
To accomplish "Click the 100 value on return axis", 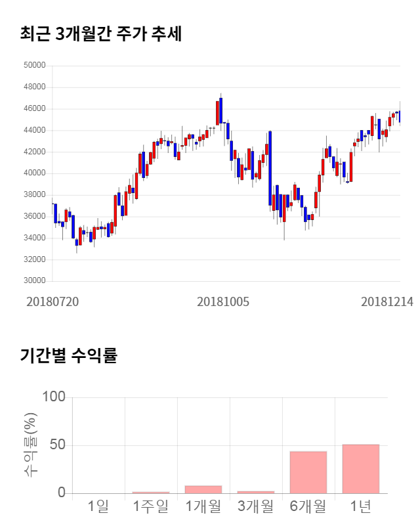I will (53, 397).
